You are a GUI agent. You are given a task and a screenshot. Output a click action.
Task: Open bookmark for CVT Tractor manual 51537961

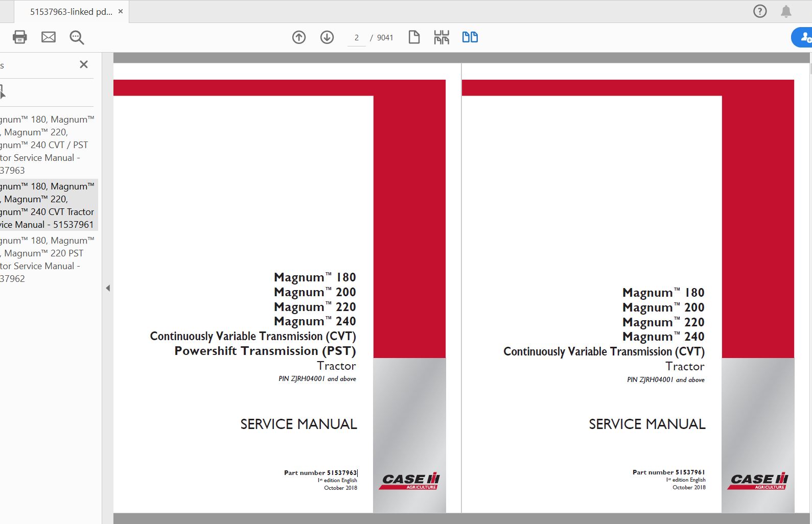47,205
